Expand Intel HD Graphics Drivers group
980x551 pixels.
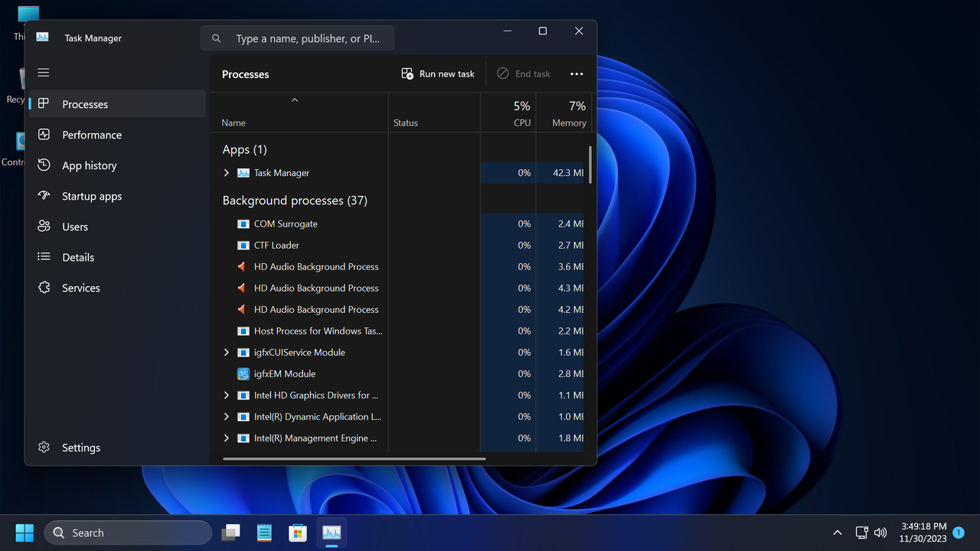pos(227,396)
